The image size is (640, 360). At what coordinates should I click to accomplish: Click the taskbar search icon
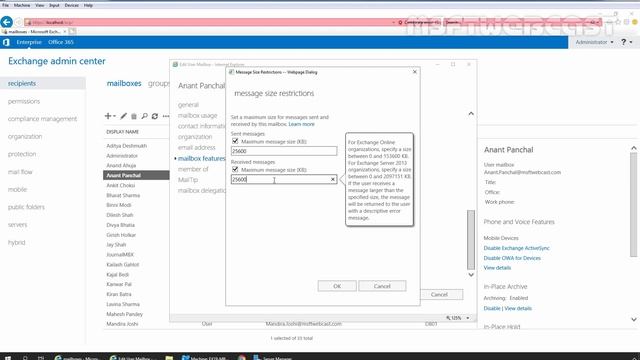(x=25, y=358)
